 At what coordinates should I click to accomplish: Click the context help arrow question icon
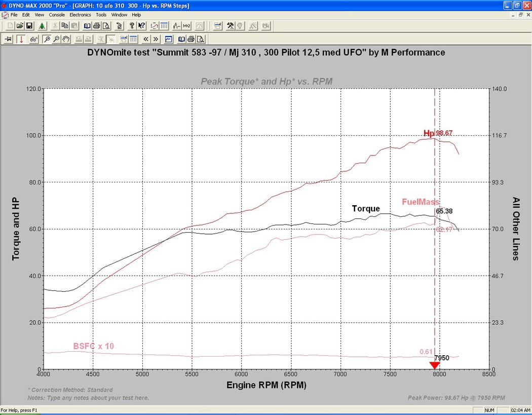(141, 26)
